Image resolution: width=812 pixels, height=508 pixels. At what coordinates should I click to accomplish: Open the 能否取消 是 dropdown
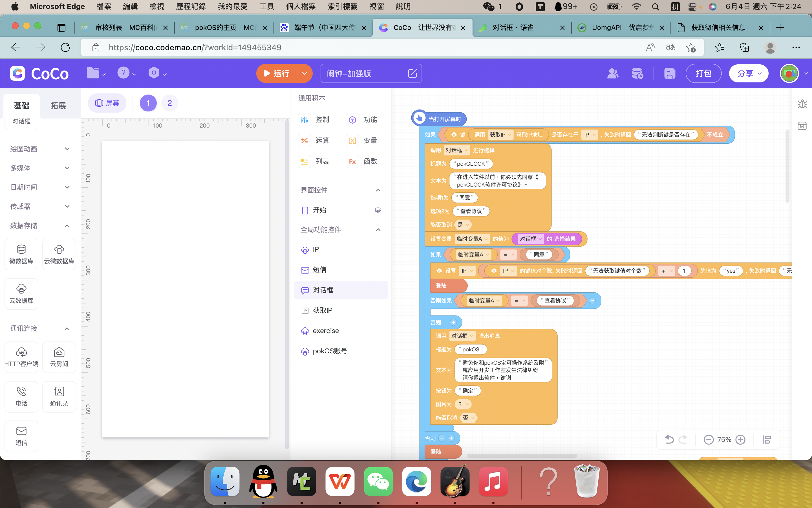pos(463,225)
